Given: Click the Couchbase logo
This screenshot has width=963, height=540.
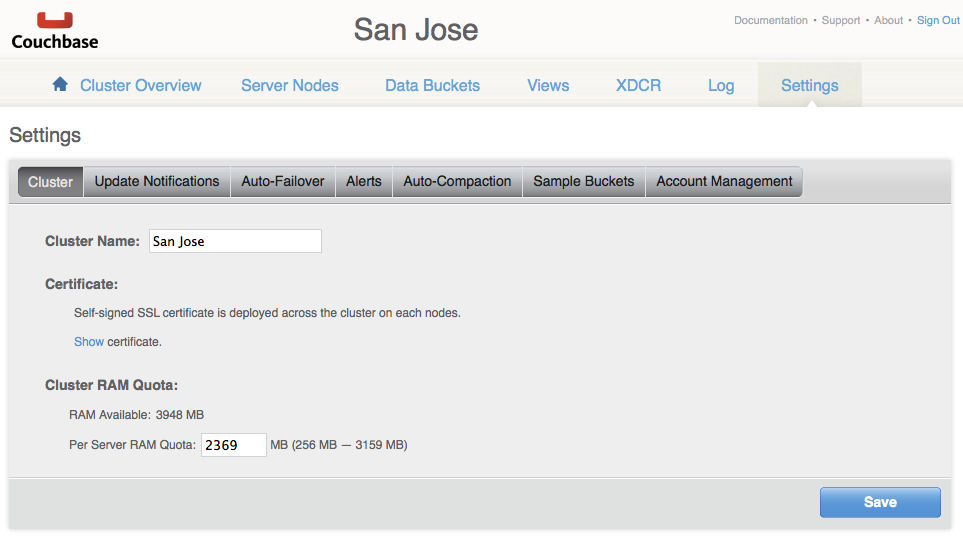Looking at the screenshot, I should (x=55, y=30).
